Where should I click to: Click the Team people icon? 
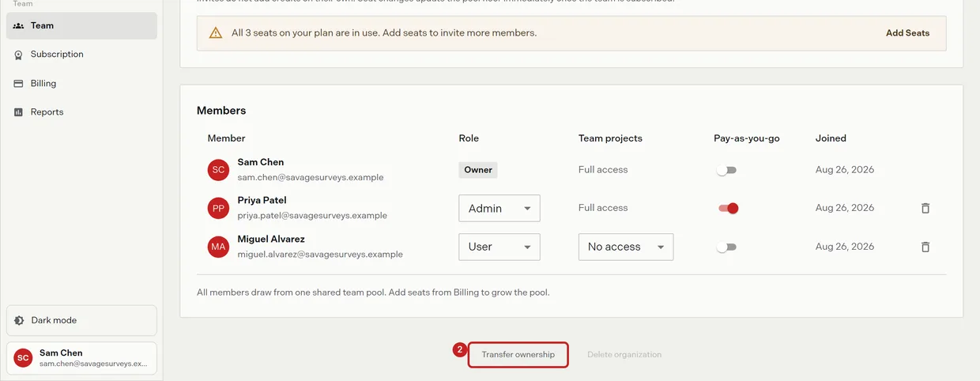tap(19, 25)
